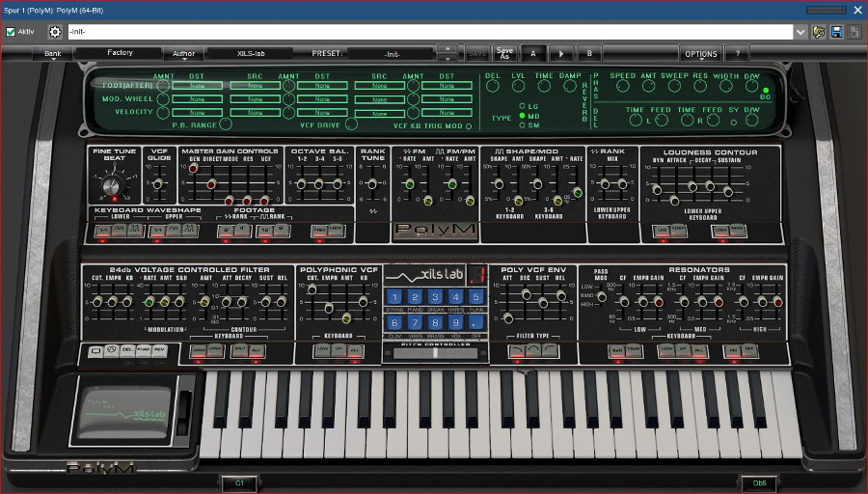Toggle the delay SY sync switch

coord(734,123)
